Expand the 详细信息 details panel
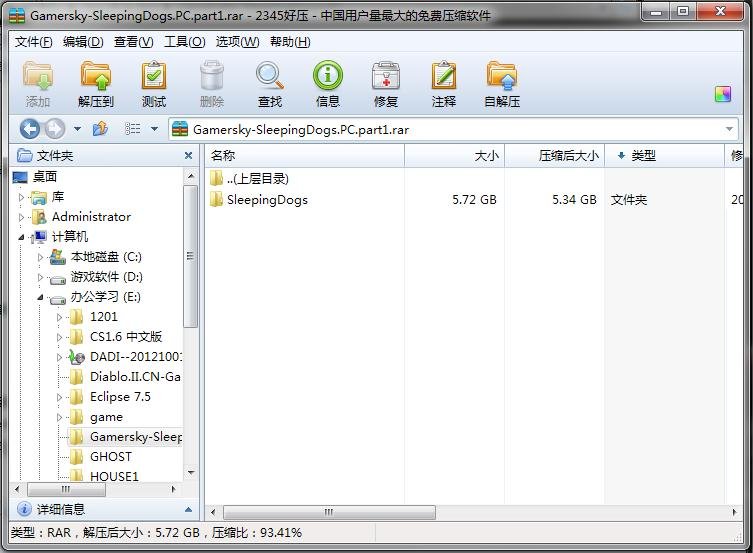 (x=189, y=510)
